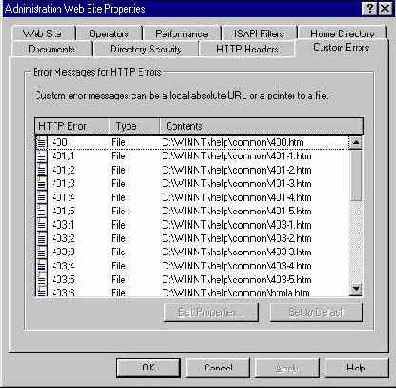396x389 pixels.
Task: Open the Home Directory tab
Action: point(342,33)
